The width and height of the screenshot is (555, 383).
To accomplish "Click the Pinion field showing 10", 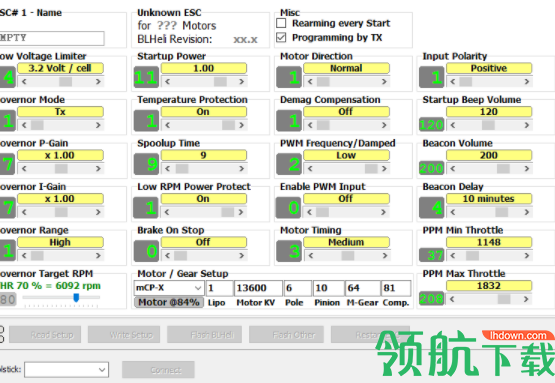I will (x=328, y=288).
